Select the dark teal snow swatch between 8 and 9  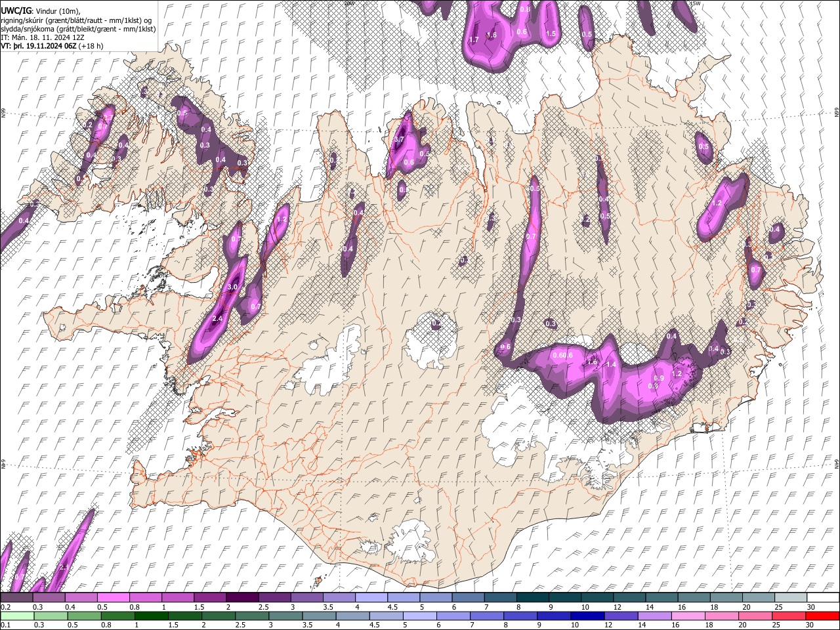tap(532, 598)
